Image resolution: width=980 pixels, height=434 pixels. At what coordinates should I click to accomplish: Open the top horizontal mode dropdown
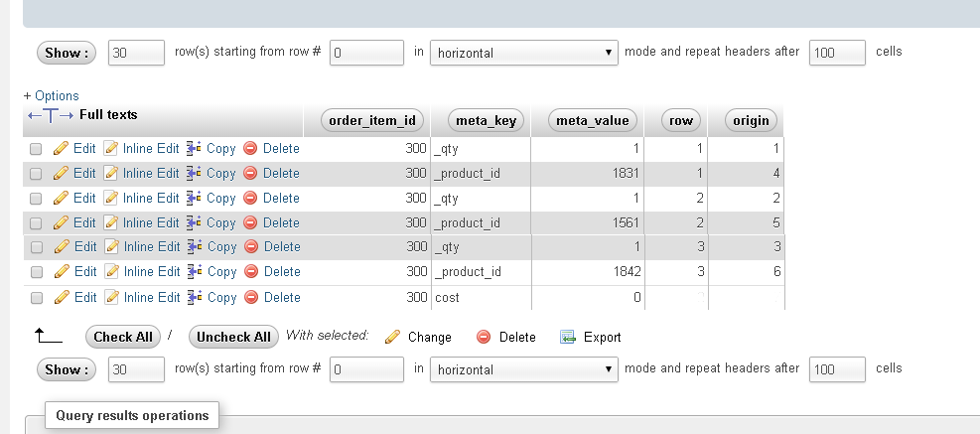[524, 53]
